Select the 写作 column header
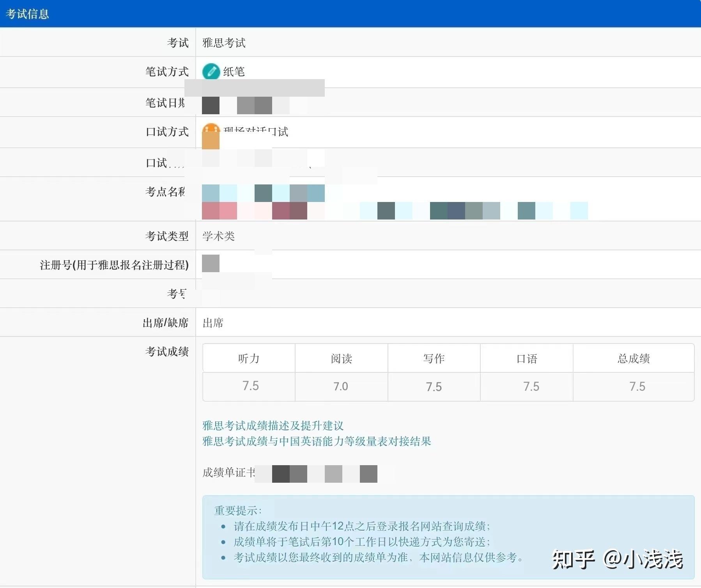Screen dimensions: 701x588 point(434,359)
